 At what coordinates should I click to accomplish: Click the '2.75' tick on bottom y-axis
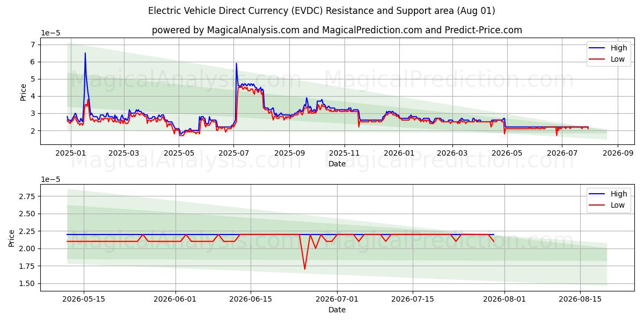(27, 196)
